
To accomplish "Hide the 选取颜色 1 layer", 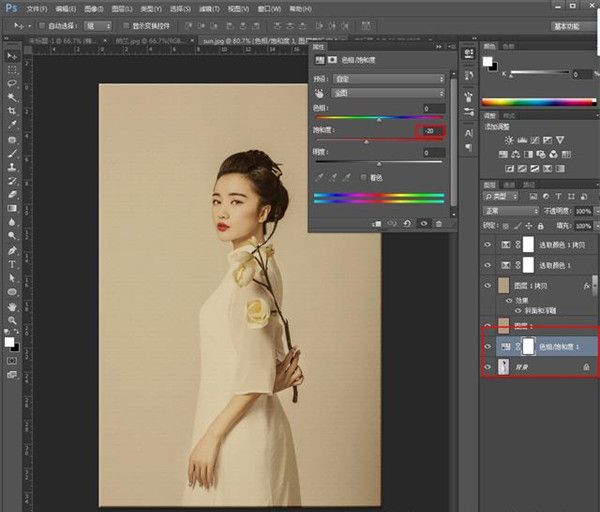I will pos(488,265).
